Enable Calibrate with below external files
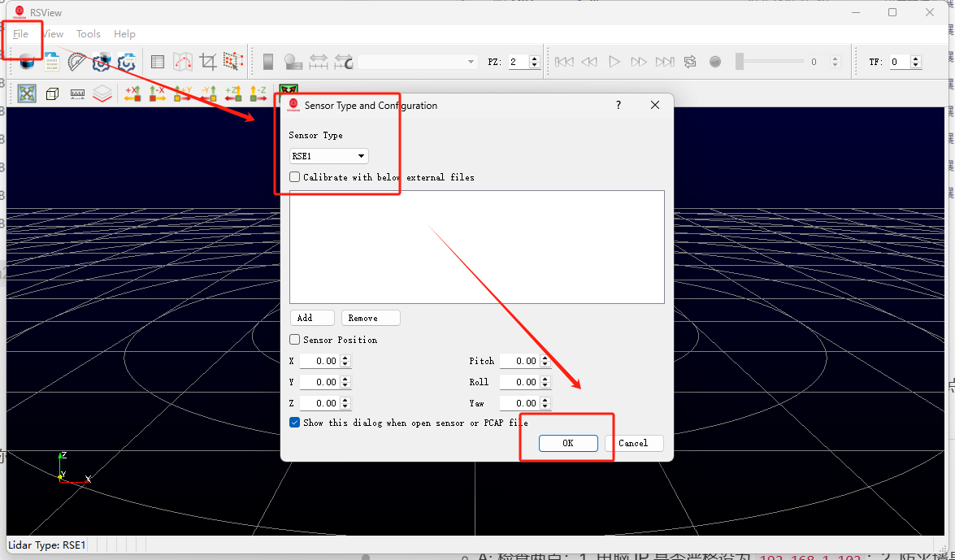Viewport: 955px width, 560px height. 295,177
